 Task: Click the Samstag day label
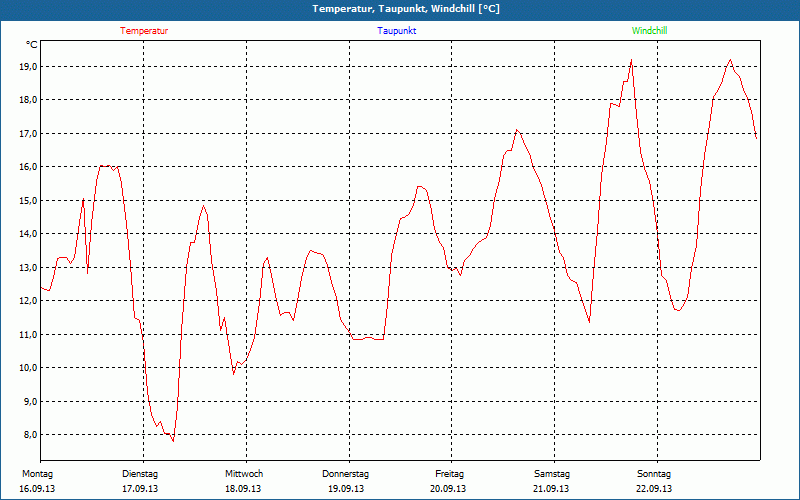[552, 474]
